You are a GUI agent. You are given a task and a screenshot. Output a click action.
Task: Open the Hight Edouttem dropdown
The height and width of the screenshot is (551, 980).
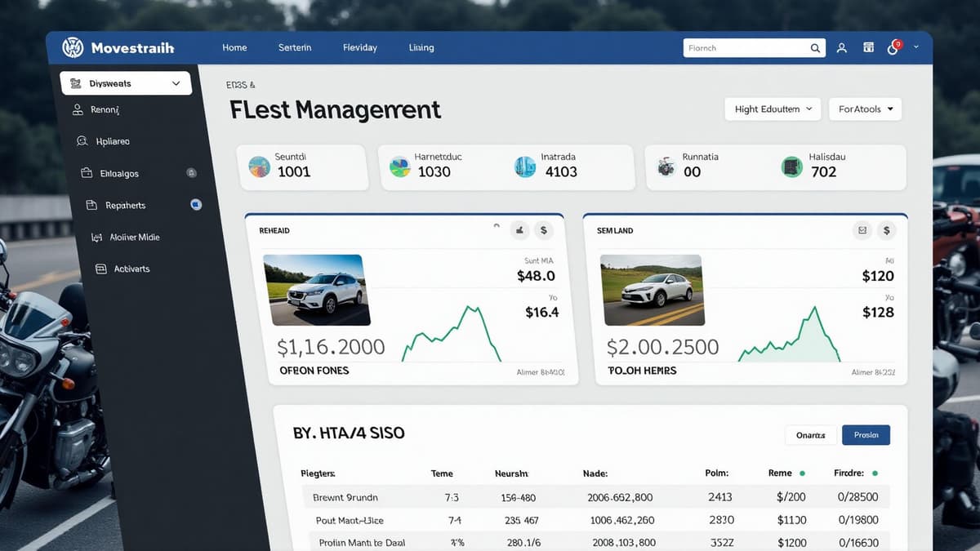[771, 108]
